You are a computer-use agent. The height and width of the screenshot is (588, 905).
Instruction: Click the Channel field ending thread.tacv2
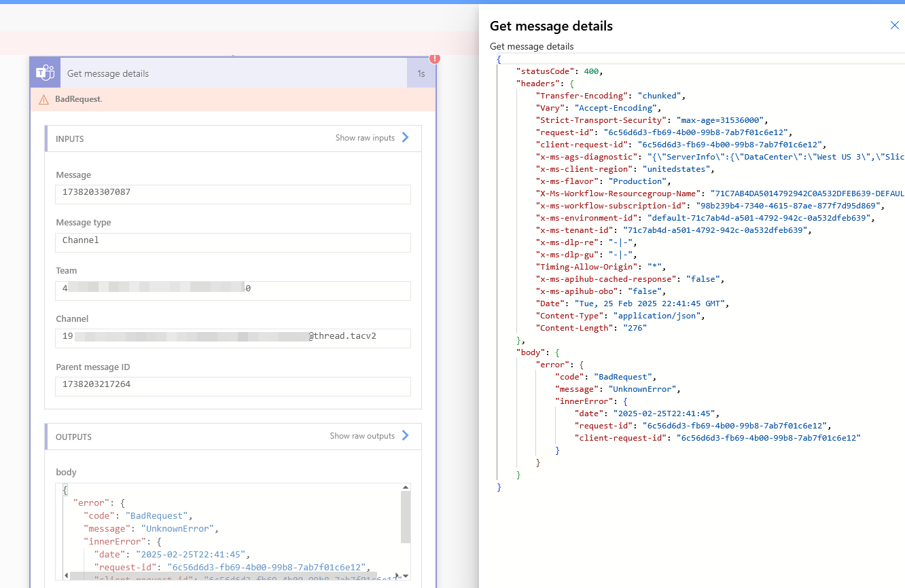click(233, 337)
